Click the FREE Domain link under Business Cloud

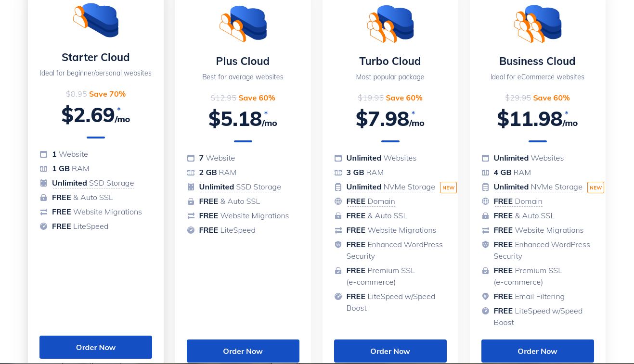pos(518,201)
